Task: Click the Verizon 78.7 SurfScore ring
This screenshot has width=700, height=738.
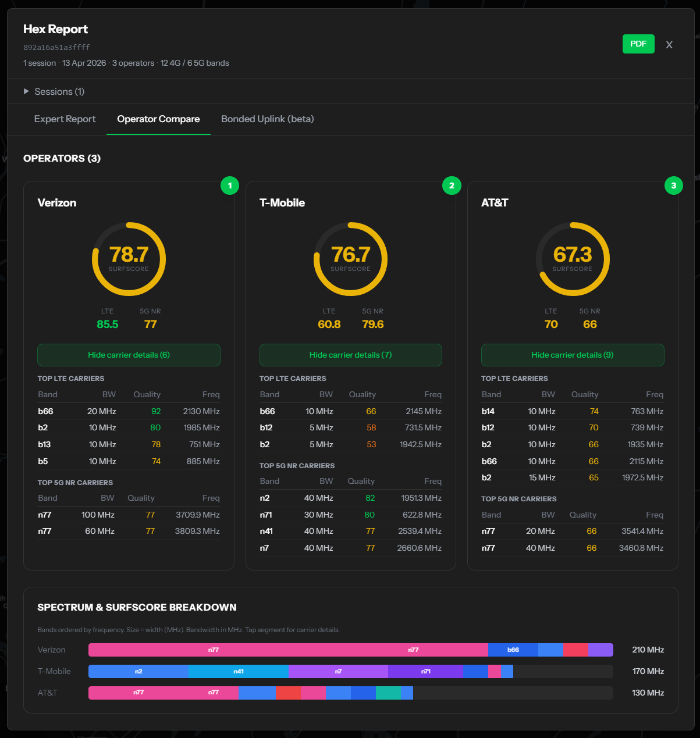Action: click(x=129, y=259)
